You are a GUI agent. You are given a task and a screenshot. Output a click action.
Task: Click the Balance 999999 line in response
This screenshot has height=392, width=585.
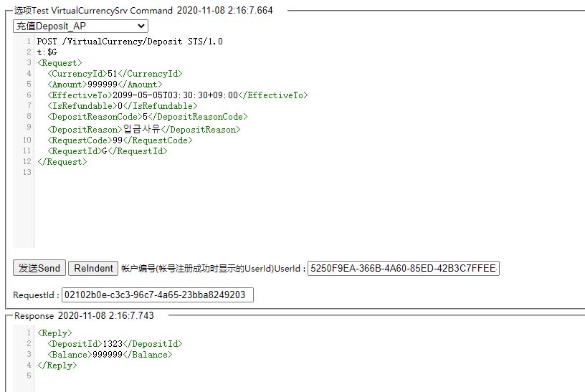pyautogui.click(x=110, y=355)
